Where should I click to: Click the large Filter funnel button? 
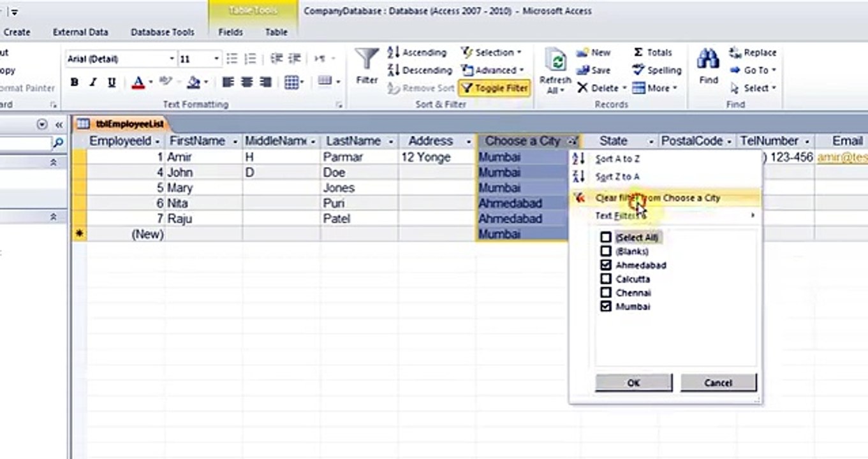[x=367, y=66]
